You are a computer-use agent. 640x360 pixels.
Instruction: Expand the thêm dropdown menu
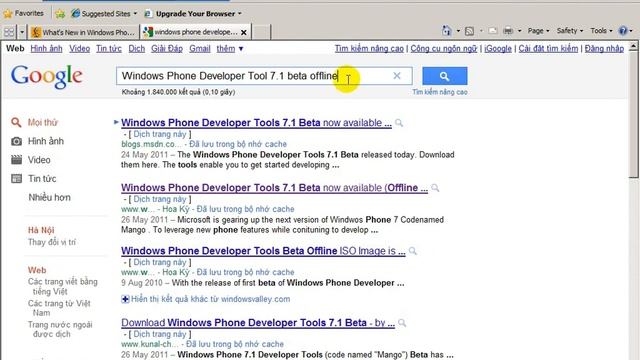point(230,49)
